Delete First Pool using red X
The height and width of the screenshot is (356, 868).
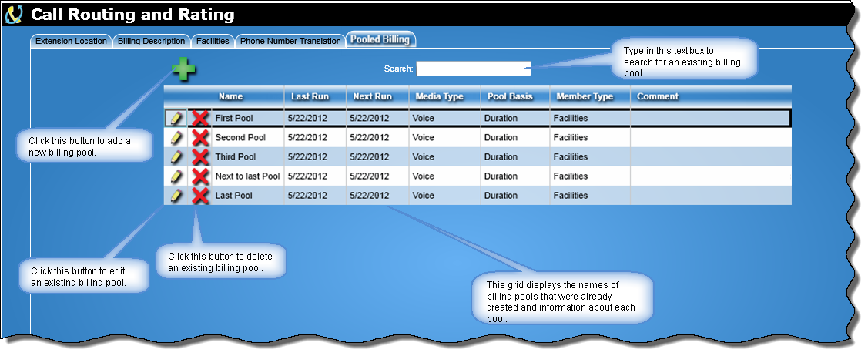(x=199, y=118)
